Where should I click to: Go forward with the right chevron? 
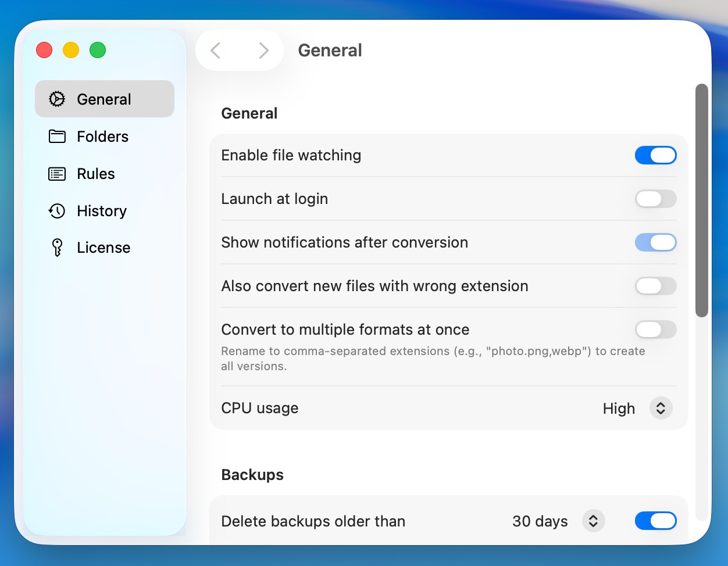263,51
